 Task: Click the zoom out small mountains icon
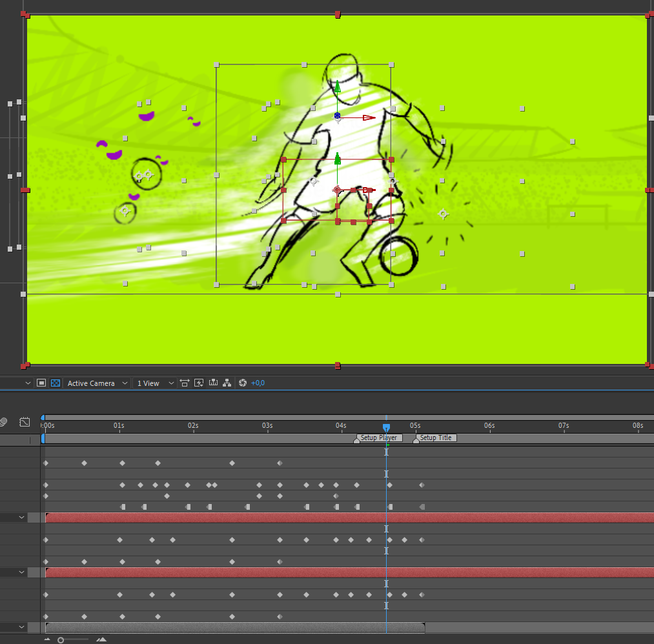click(x=46, y=639)
